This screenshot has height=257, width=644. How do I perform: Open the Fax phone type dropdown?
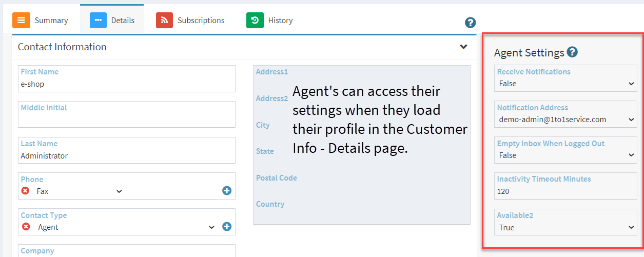coord(79,191)
